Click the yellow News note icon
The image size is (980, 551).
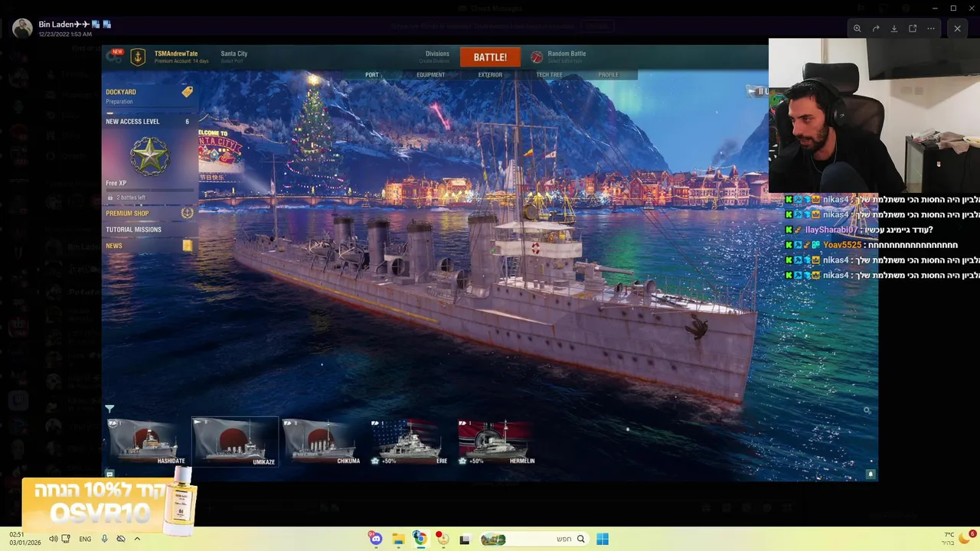[187, 246]
